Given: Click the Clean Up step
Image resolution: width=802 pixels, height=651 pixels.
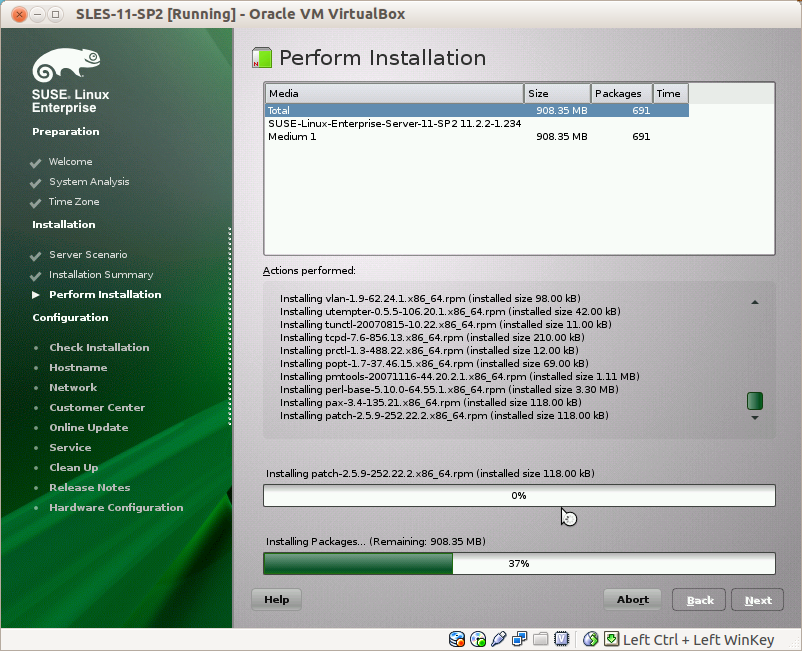Looking at the screenshot, I should (x=74, y=467).
